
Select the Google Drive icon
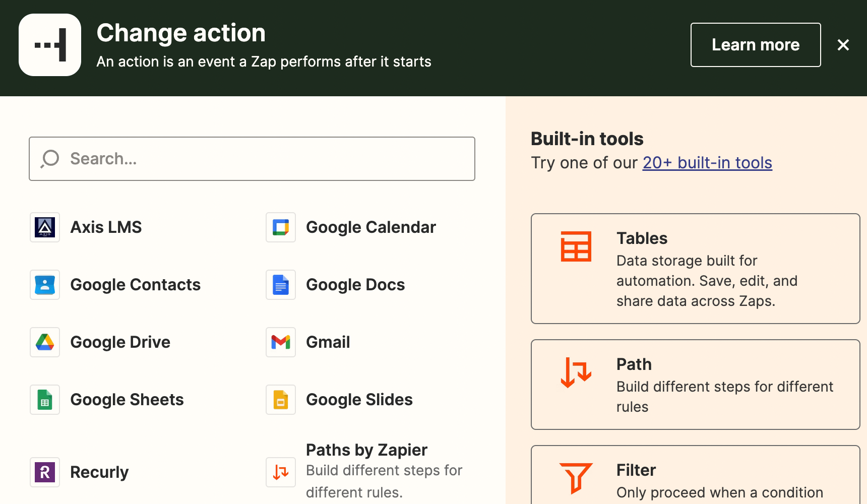click(x=45, y=342)
